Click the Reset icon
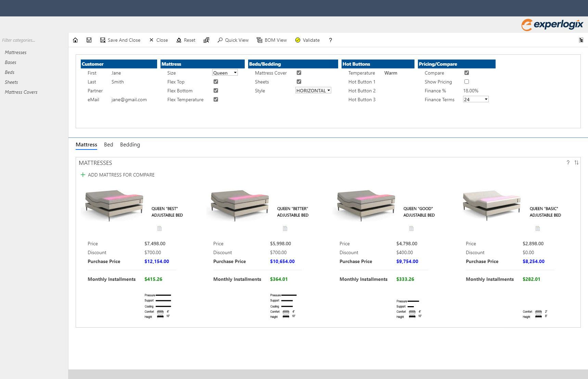The image size is (588, 379). (x=186, y=40)
